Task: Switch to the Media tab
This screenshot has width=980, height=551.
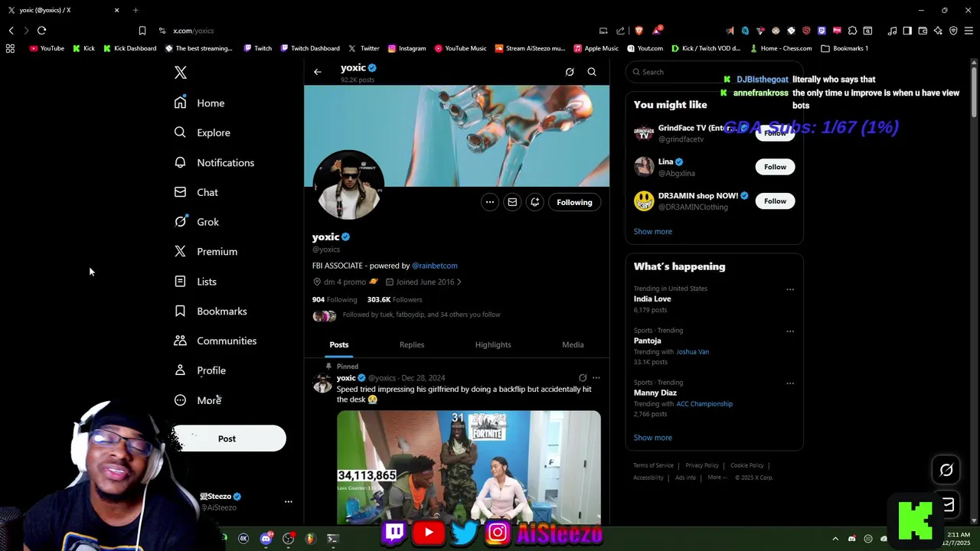Action: tap(573, 345)
